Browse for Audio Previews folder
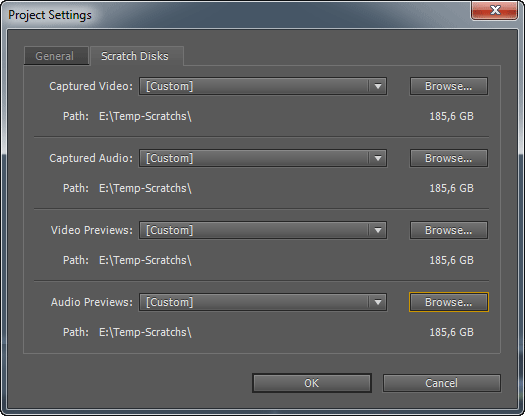The width and height of the screenshot is (525, 416). (x=449, y=302)
